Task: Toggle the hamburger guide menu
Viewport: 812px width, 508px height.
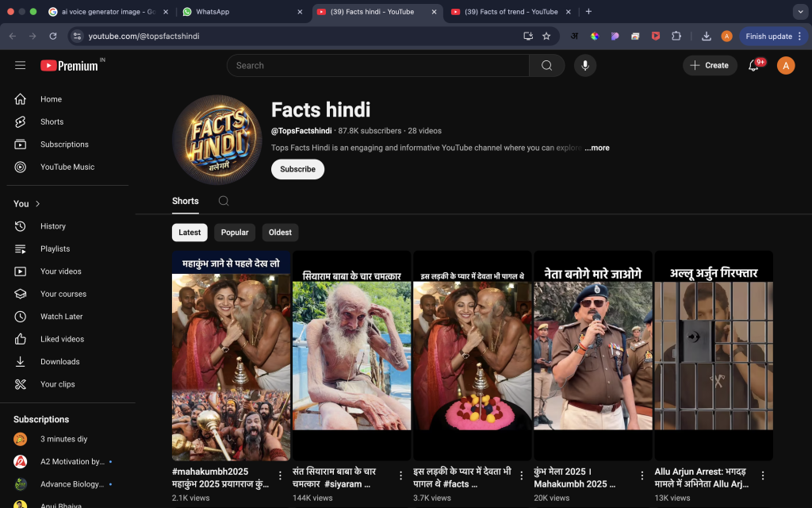Action: (x=21, y=66)
